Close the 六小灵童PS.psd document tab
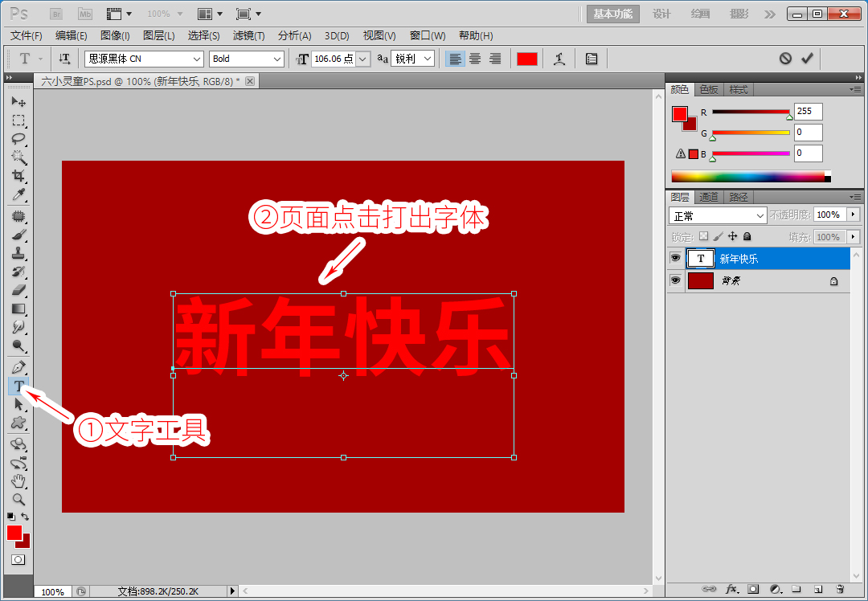 click(250, 81)
